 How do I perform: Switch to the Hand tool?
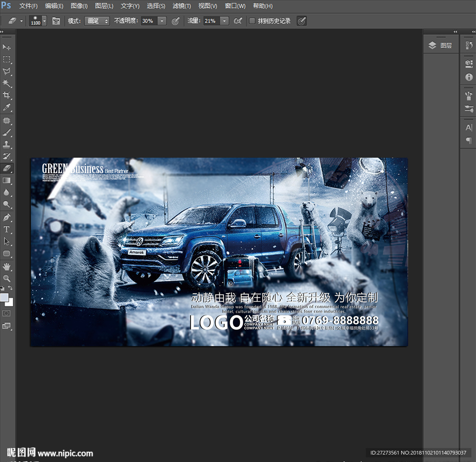(7, 266)
